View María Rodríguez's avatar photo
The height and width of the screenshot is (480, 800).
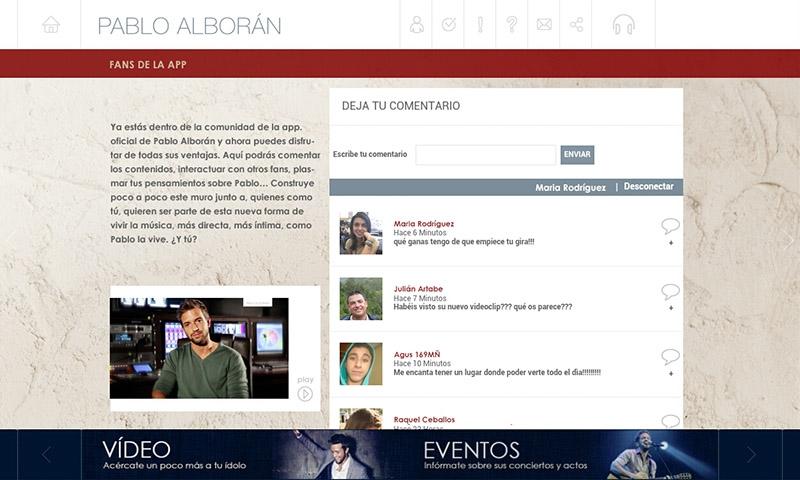[361, 233]
